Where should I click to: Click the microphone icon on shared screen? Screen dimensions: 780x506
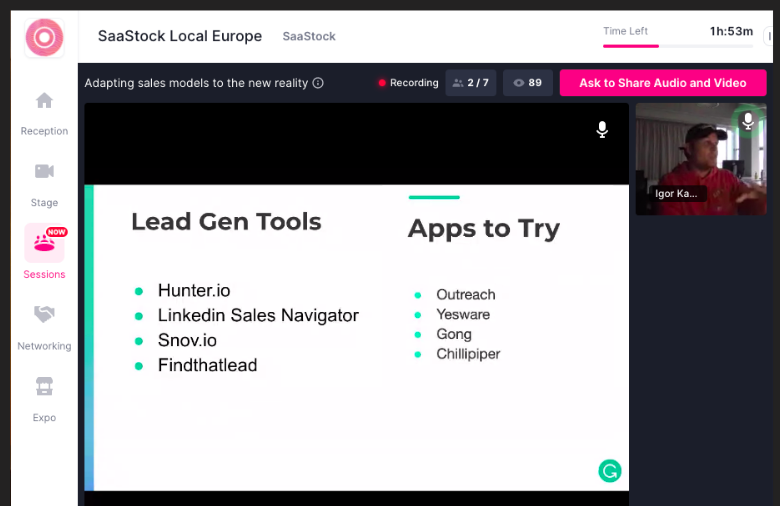point(602,129)
